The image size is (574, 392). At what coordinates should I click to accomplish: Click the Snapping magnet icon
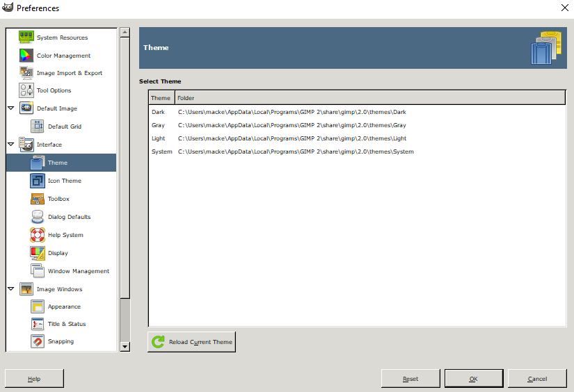[x=38, y=341]
